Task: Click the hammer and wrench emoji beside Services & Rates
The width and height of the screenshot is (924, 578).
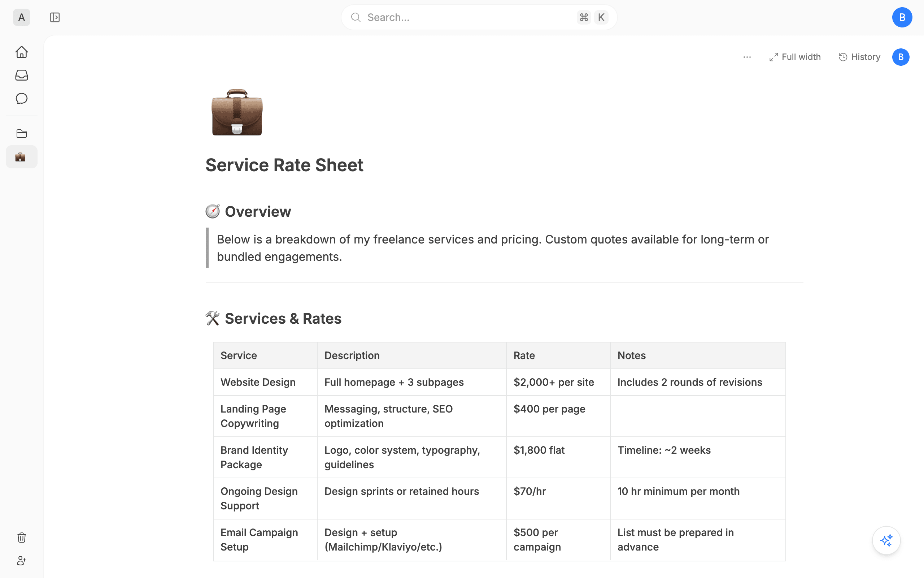Action: tap(213, 318)
